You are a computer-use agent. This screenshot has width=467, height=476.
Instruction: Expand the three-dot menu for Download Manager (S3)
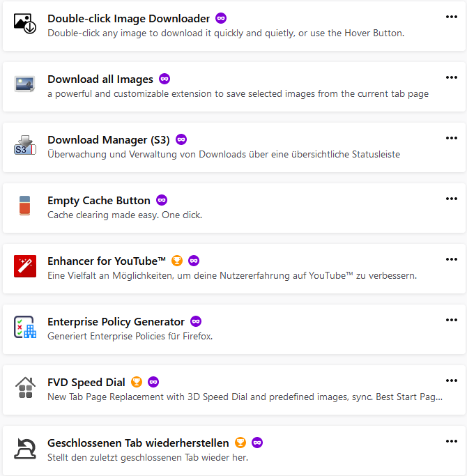(x=451, y=139)
